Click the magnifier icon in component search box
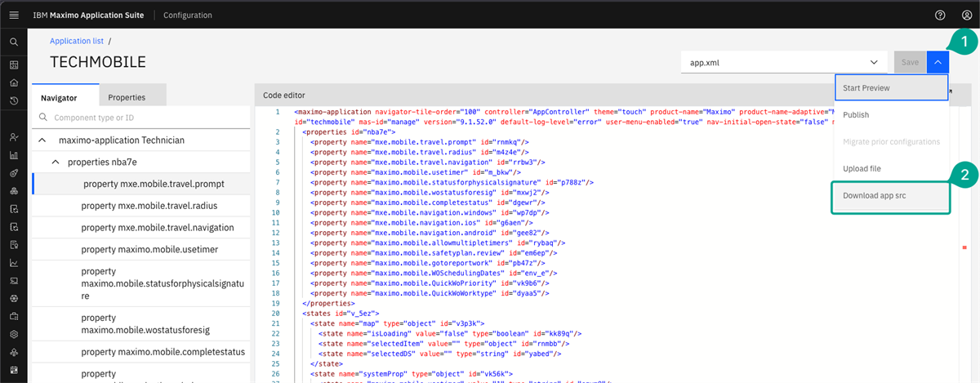Screen dimensions: 980x383 (43, 118)
